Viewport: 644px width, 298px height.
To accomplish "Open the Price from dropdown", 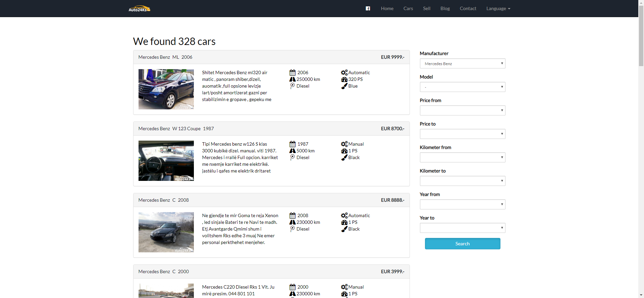I will click(x=463, y=110).
